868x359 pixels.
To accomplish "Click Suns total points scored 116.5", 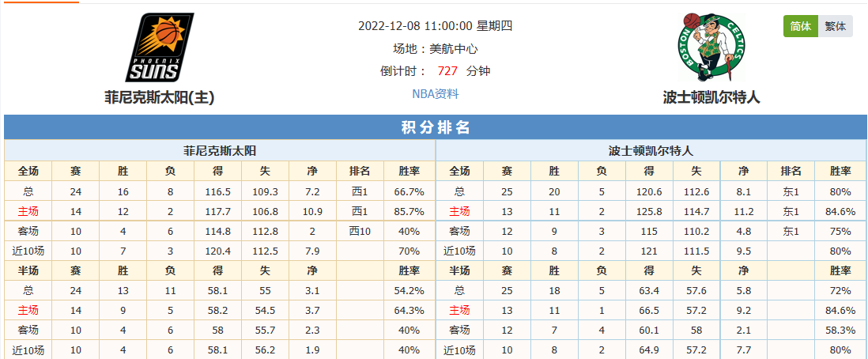I will (219, 191).
